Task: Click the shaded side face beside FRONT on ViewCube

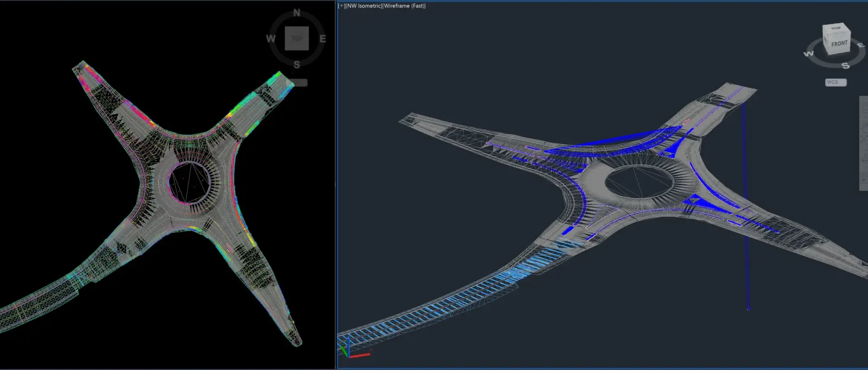Action: (x=826, y=42)
